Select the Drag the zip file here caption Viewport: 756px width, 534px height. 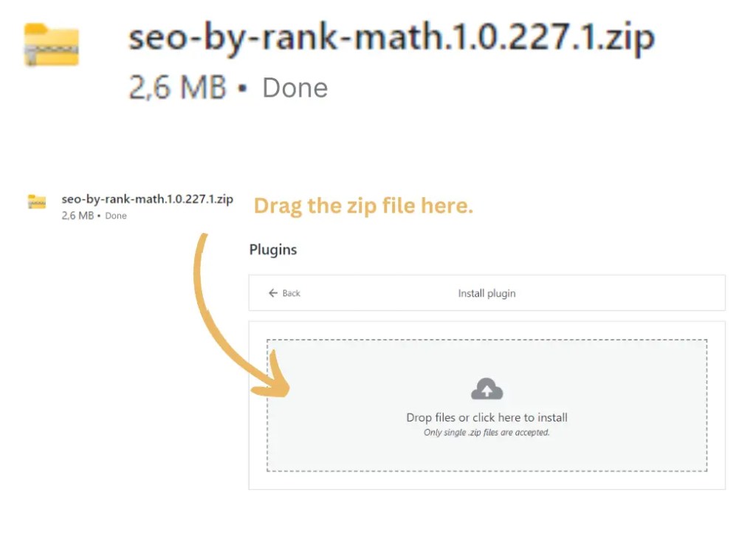(x=362, y=205)
